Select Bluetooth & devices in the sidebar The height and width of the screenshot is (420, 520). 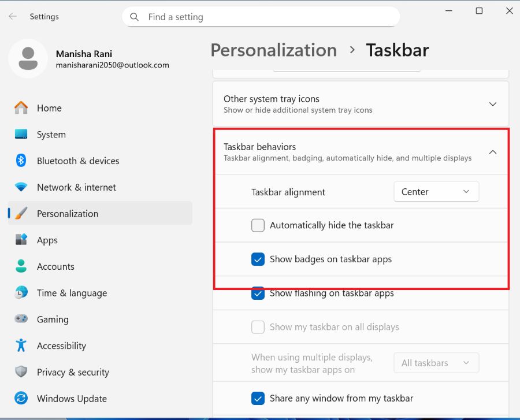click(77, 161)
